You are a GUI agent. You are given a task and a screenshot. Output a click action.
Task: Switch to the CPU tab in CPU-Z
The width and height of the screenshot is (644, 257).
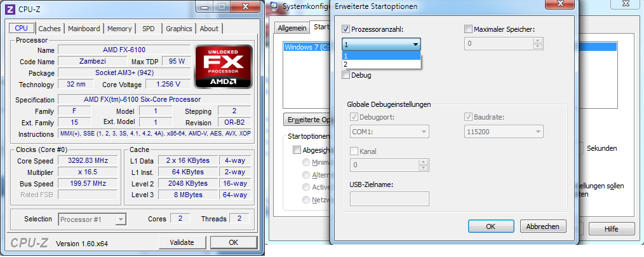point(22,28)
